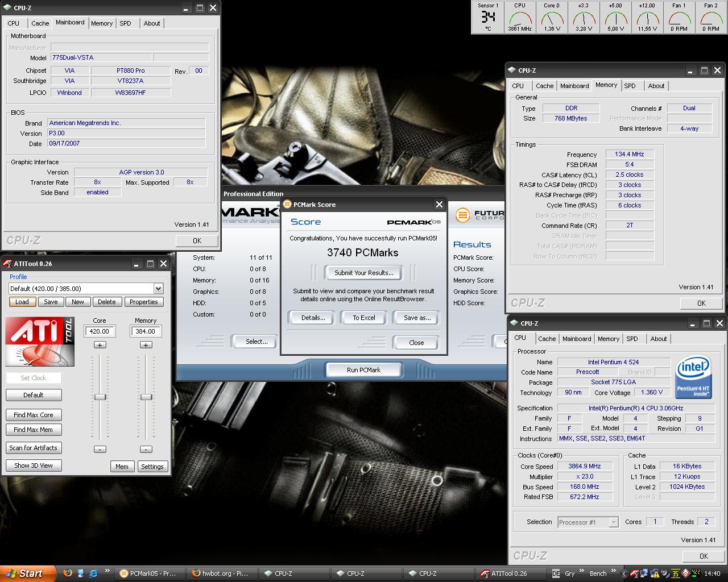
Task: Click the Core plus stepper in ATITool
Action: [x=100, y=345]
